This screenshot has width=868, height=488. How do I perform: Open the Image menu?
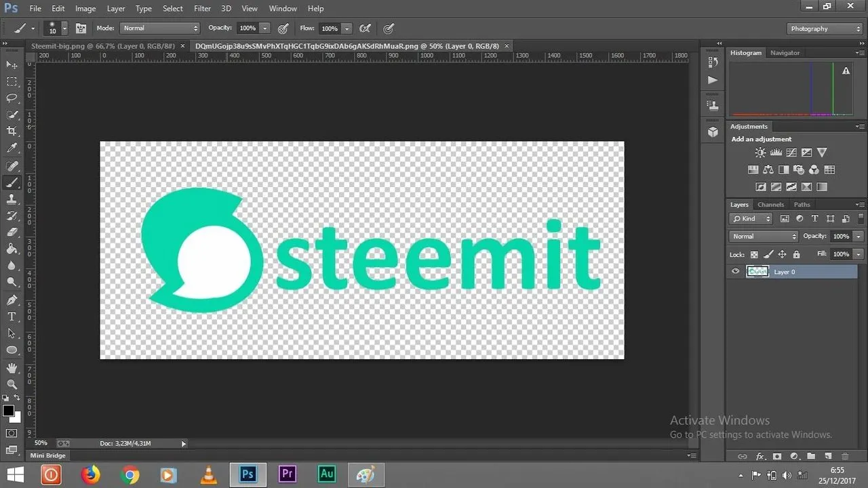[x=85, y=9]
